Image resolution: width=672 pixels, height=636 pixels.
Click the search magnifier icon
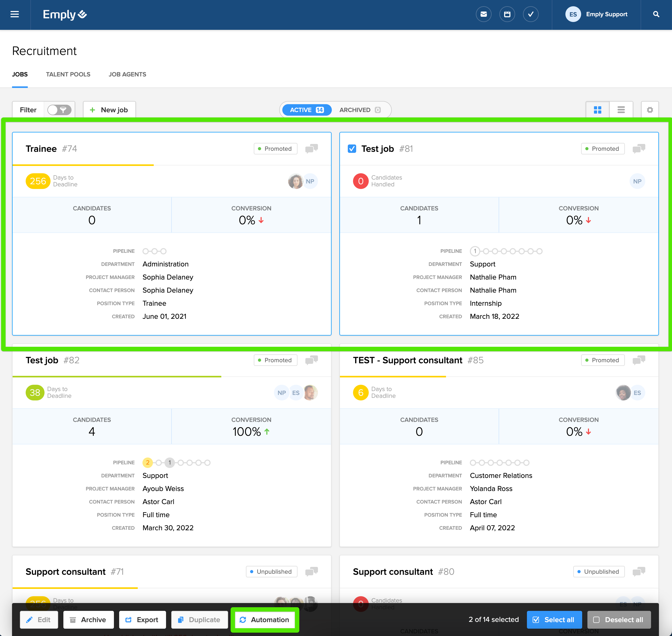[656, 14]
